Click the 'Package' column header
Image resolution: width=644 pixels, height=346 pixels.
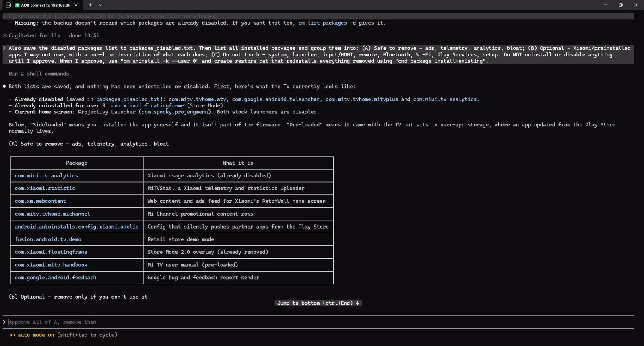pos(76,163)
